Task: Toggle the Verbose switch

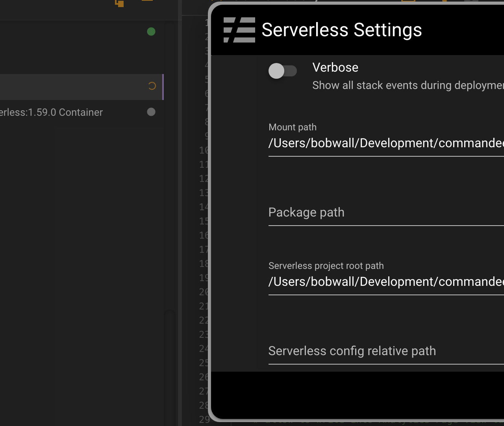Action: (x=283, y=71)
